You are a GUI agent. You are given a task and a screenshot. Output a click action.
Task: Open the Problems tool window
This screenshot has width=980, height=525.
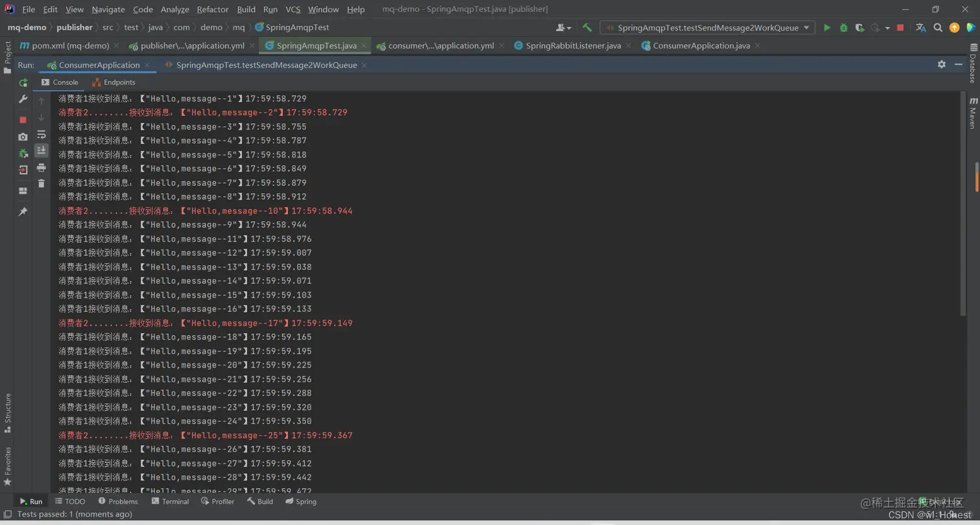118,502
